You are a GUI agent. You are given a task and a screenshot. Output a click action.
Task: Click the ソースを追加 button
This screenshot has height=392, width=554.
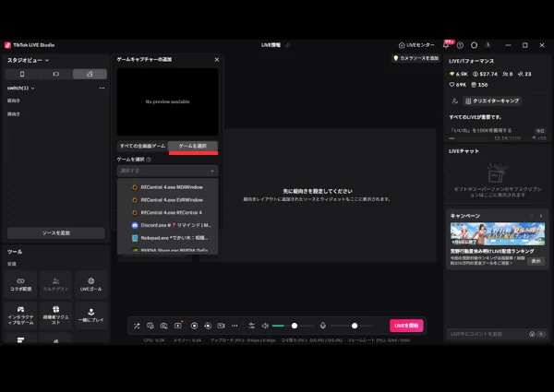[55, 233]
